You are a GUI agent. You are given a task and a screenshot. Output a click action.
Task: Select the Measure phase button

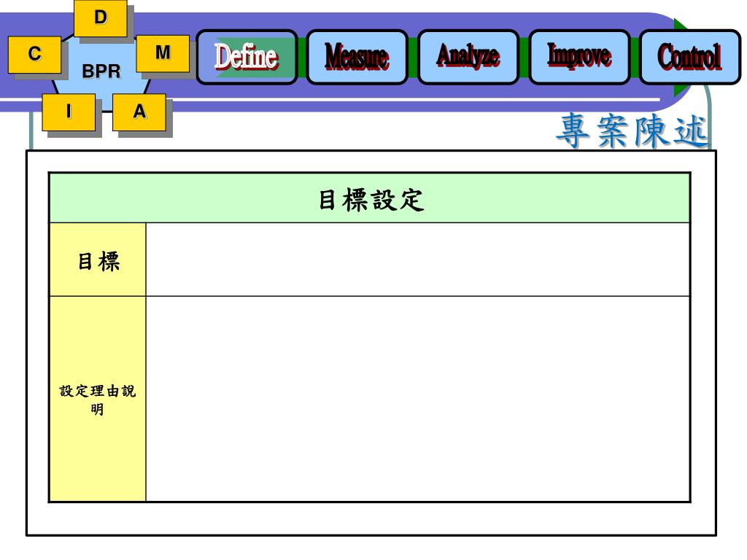(x=357, y=57)
